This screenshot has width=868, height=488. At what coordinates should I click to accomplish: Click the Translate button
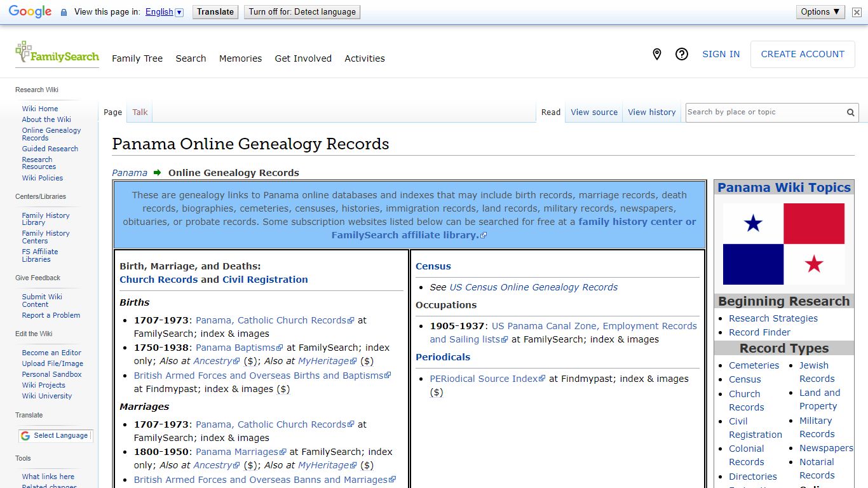(215, 12)
